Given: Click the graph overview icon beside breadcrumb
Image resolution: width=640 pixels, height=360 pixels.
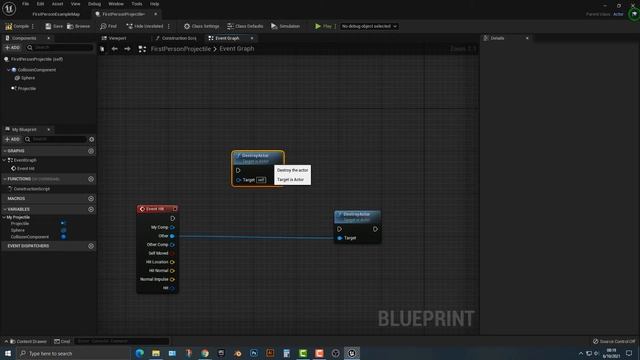Looking at the screenshot, I should (x=142, y=49).
